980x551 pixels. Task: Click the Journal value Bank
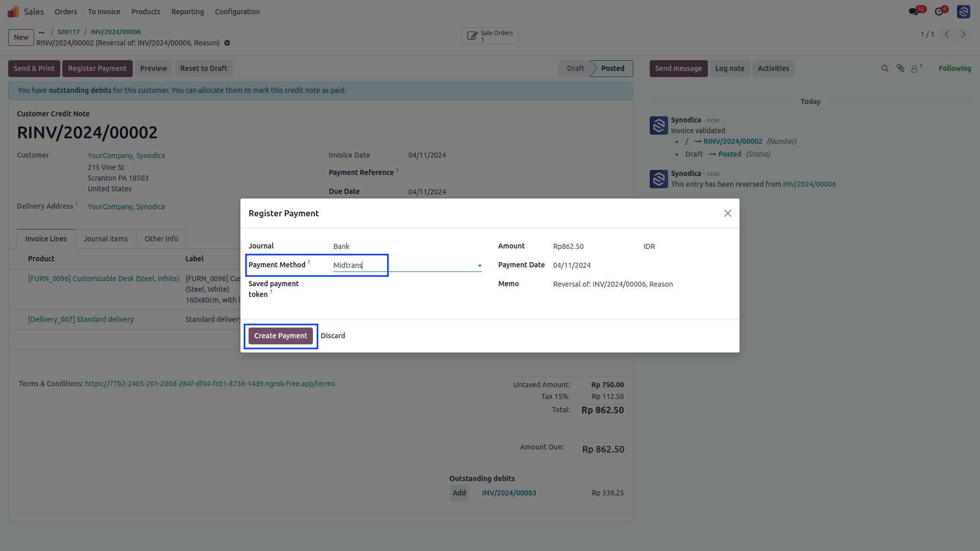coord(341,246)
